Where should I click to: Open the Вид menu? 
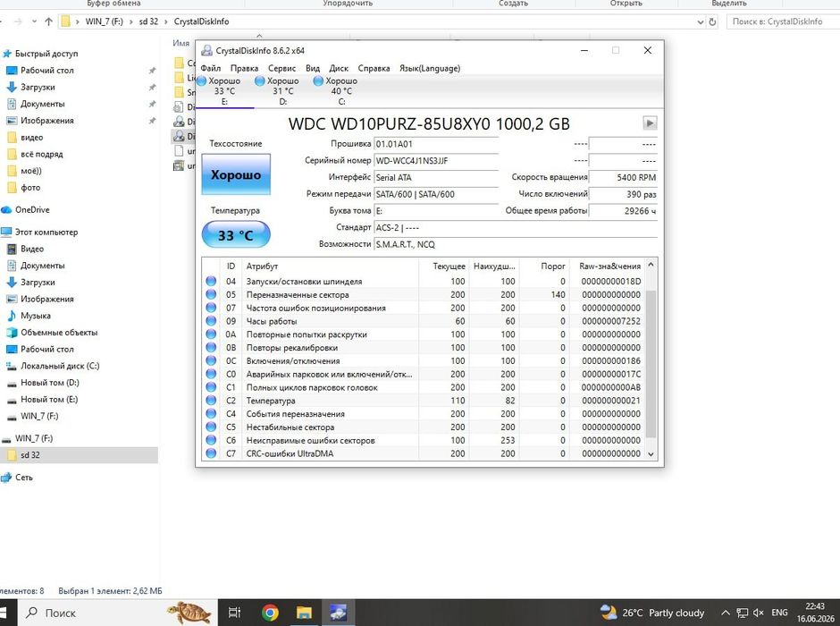click(x=313, y=68)
